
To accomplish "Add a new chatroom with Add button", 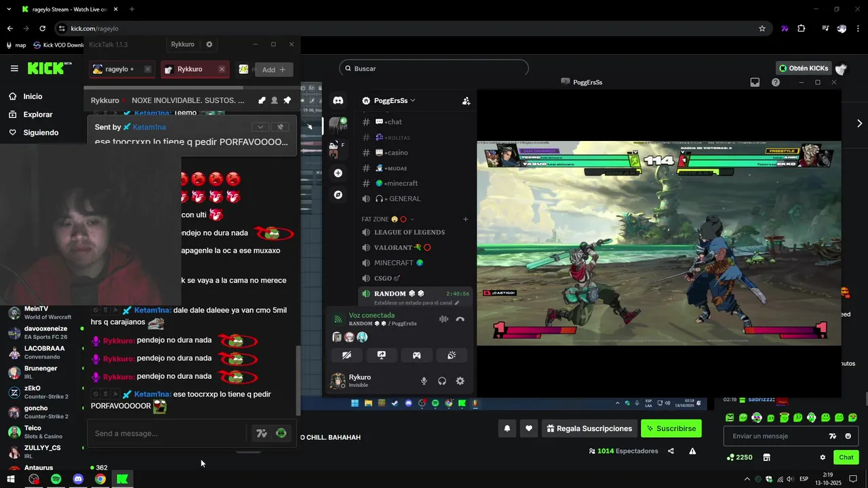I will (x=274, y=69).
